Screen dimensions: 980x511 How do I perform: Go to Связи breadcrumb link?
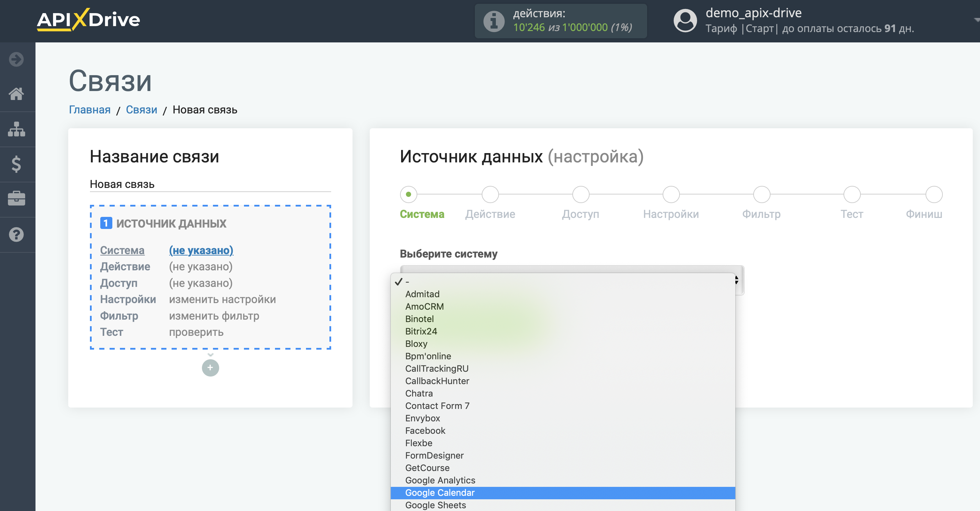(142, 110)
